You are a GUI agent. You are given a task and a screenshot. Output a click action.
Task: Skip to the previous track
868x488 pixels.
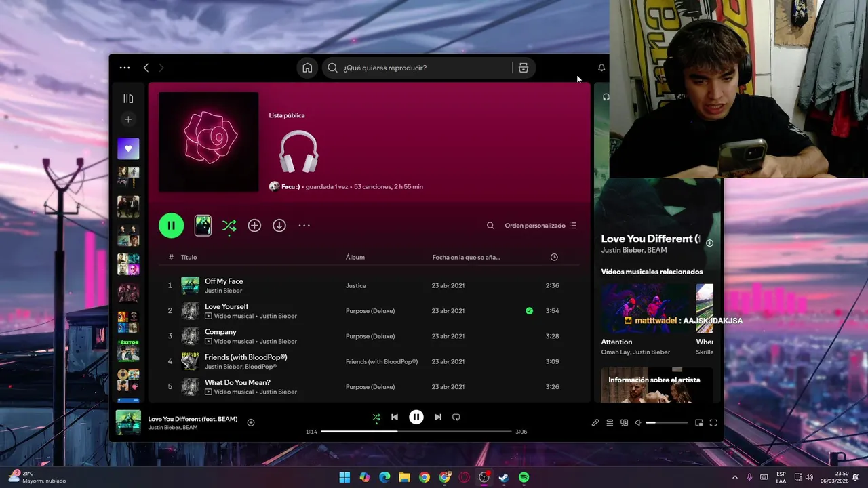point(395,418)
